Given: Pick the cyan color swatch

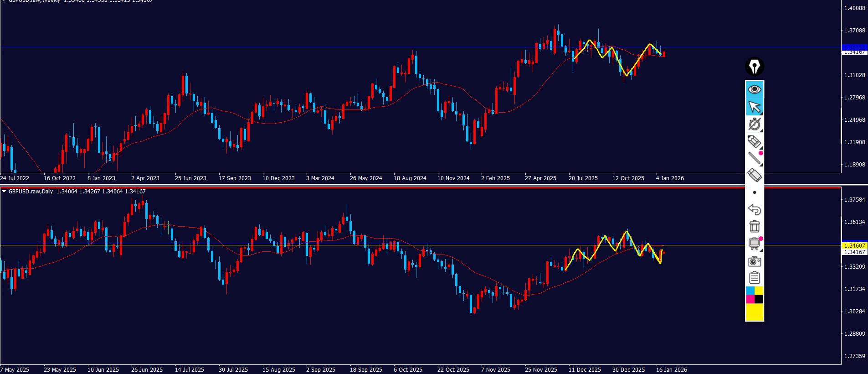Looking at the screenshot, I should (x=750, y=291).
